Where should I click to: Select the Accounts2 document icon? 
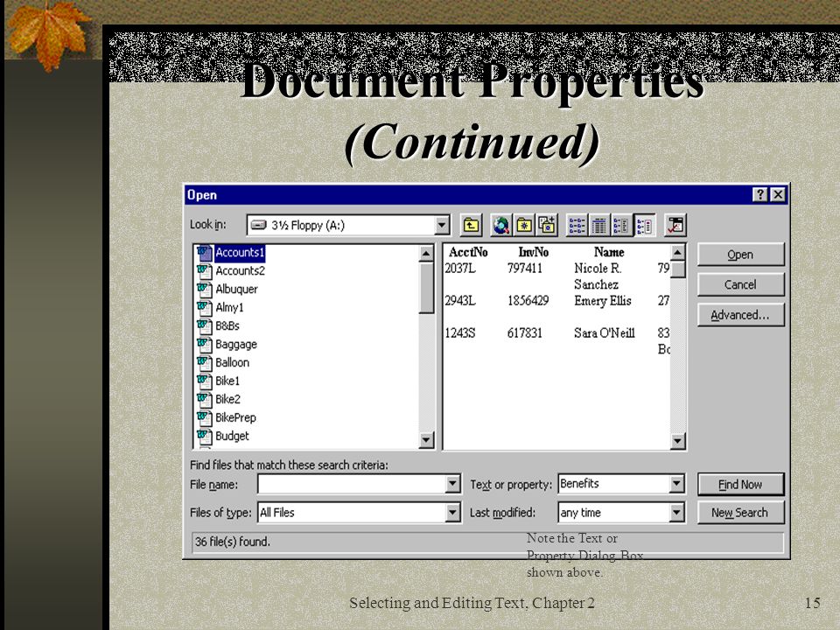204,271
